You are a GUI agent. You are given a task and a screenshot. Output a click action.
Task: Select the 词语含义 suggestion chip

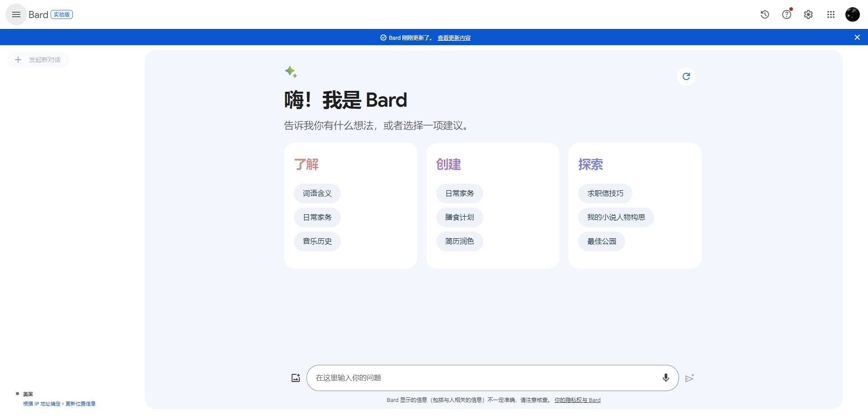coord(317,193)
